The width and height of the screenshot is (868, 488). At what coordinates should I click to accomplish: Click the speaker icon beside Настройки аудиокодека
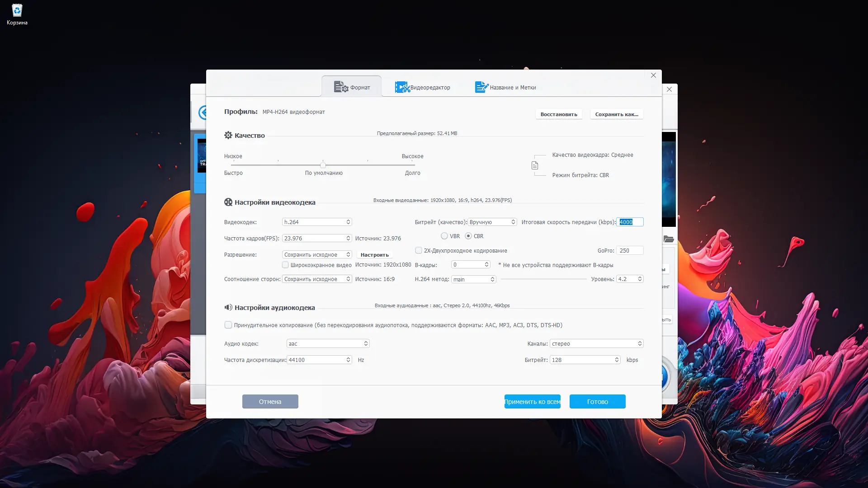(228, 307)
